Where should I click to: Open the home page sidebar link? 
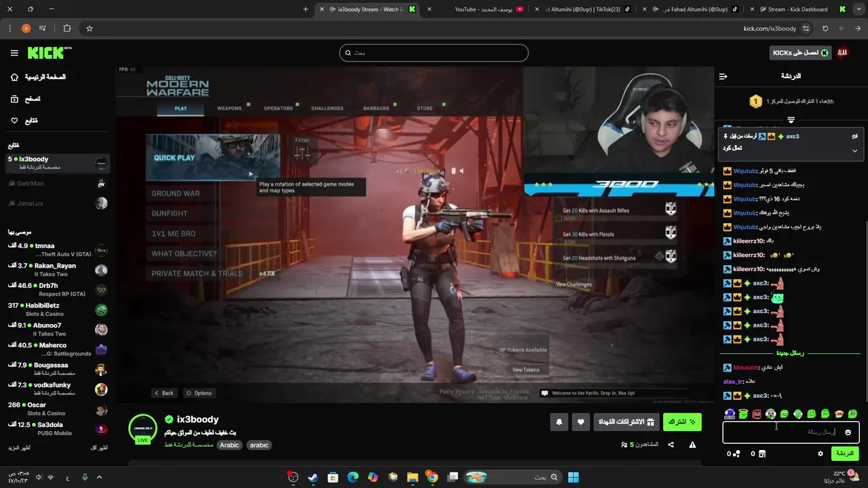[45, 77]
